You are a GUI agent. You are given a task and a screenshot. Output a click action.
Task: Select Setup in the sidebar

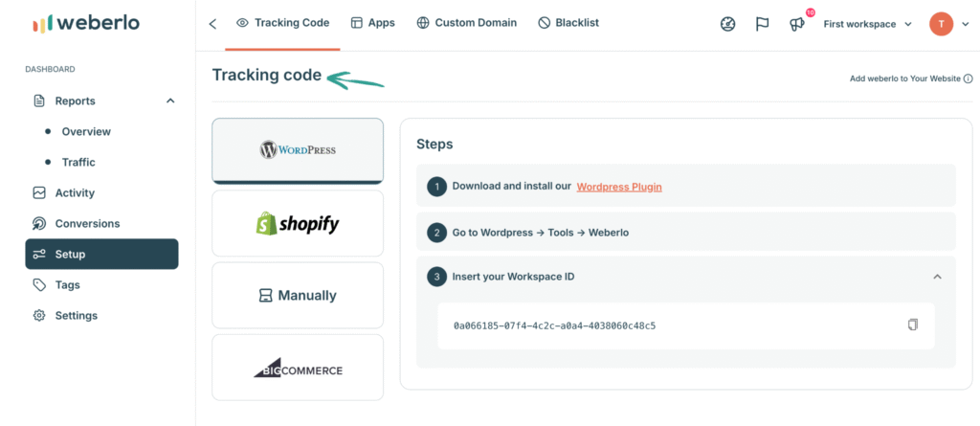101,254
